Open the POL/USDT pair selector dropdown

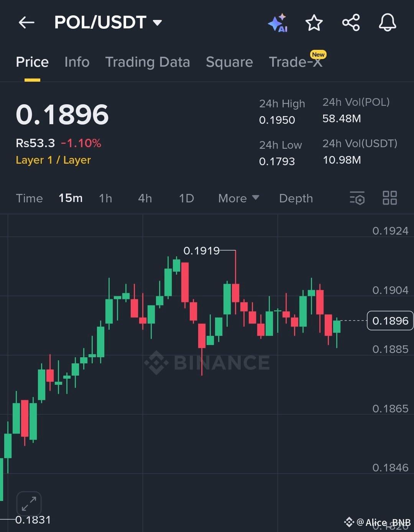point(108,22)
